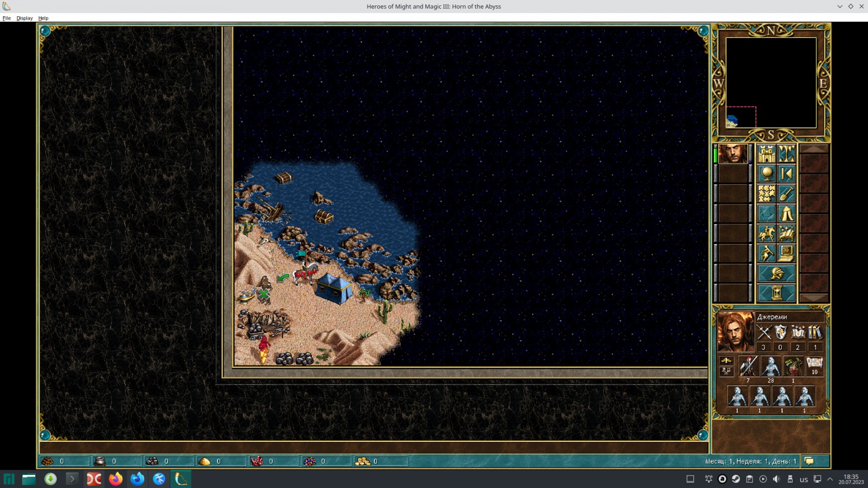Viewport: 868px width, 488px height.
Task: Open system options computer button
Action: [x=787, y=253]
